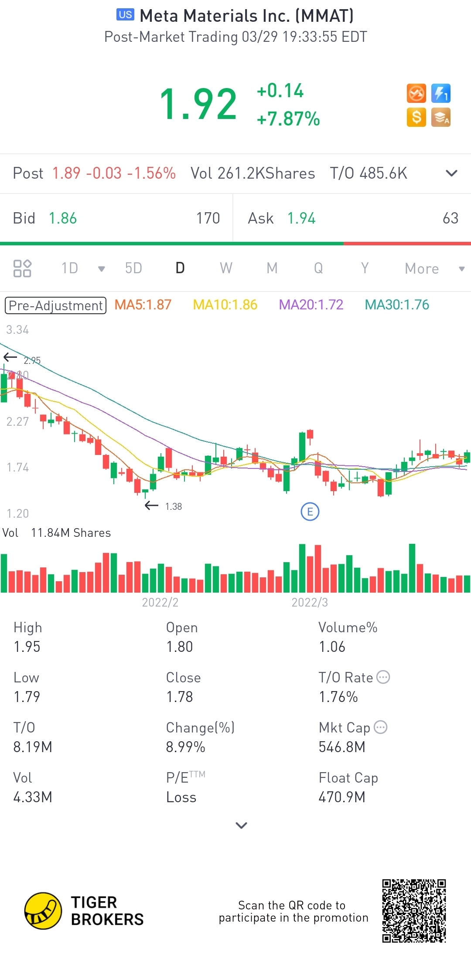
Task: Switch to W weekly chart tab
Action: click(226, 268)
